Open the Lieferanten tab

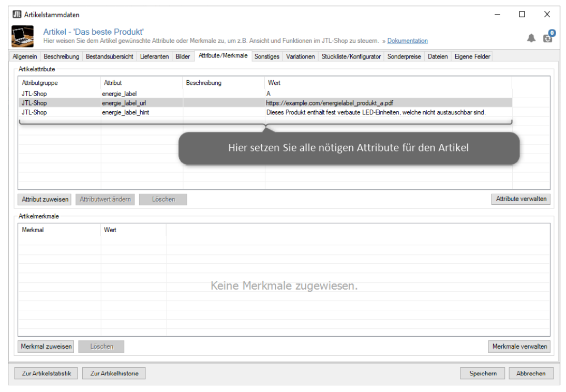(154, 56)
